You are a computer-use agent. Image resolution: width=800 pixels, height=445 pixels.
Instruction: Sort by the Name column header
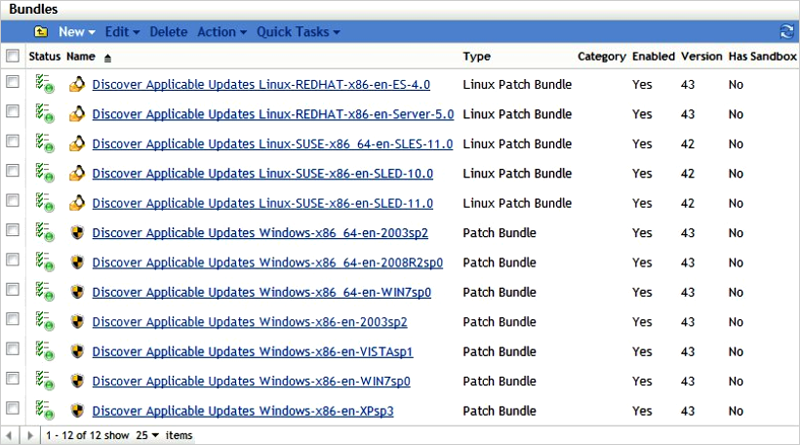point(81,56)
